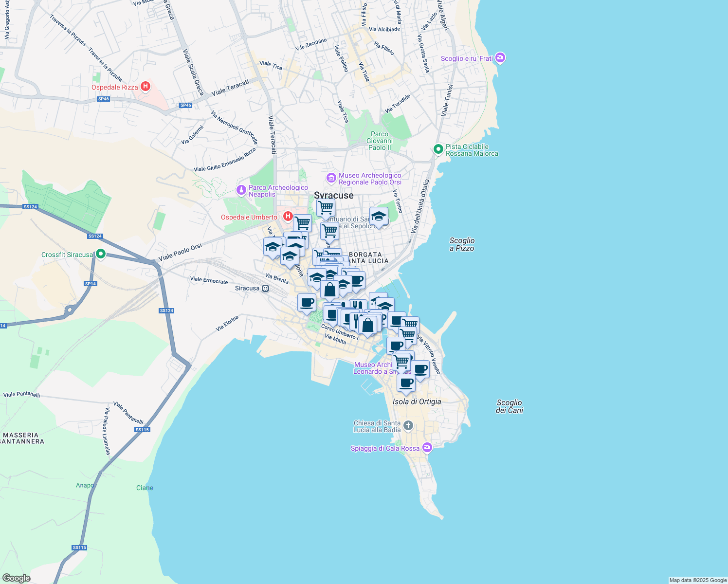Click the Museo Archeologico Regionale Paolo Orsi museum icon

click(331, 178)
